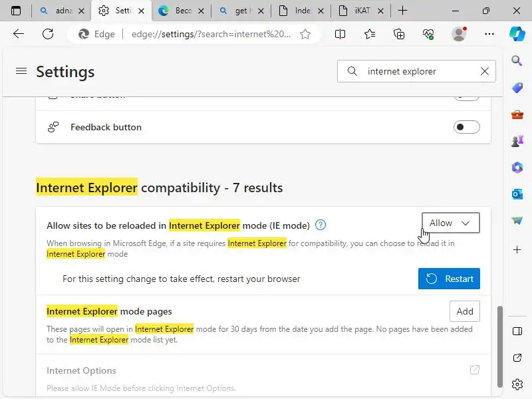
Task: Toggle the Feedback button switch
Action: point(466,127)
